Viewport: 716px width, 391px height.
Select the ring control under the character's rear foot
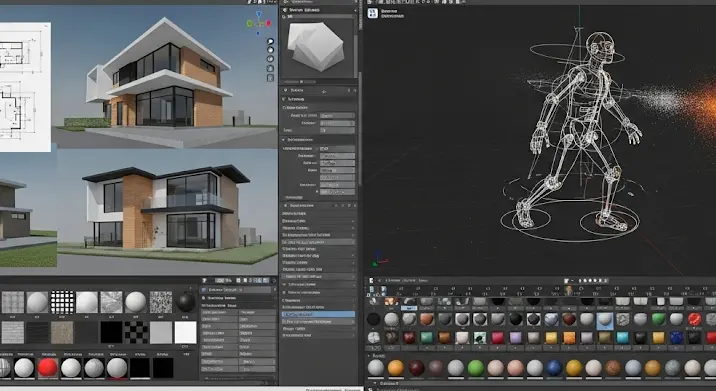click(525, 219)
